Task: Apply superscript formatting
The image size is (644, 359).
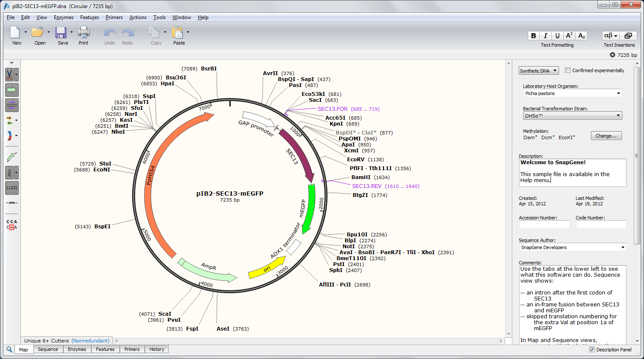Action: 569,36
